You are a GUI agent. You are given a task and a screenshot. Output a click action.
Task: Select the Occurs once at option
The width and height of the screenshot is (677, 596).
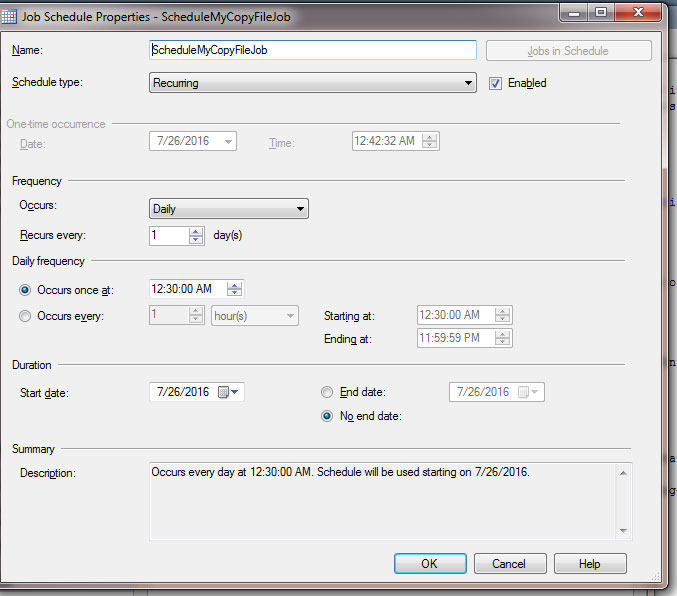[x=25, y=290]
